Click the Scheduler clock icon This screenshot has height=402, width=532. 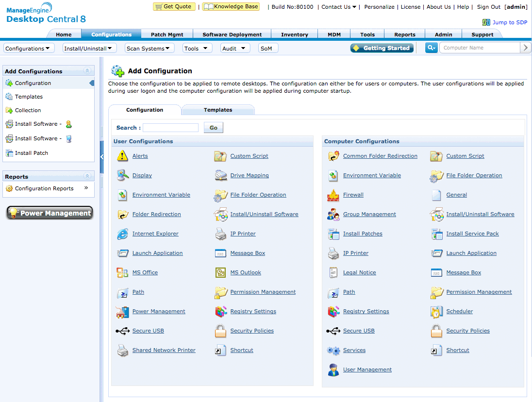436,311
